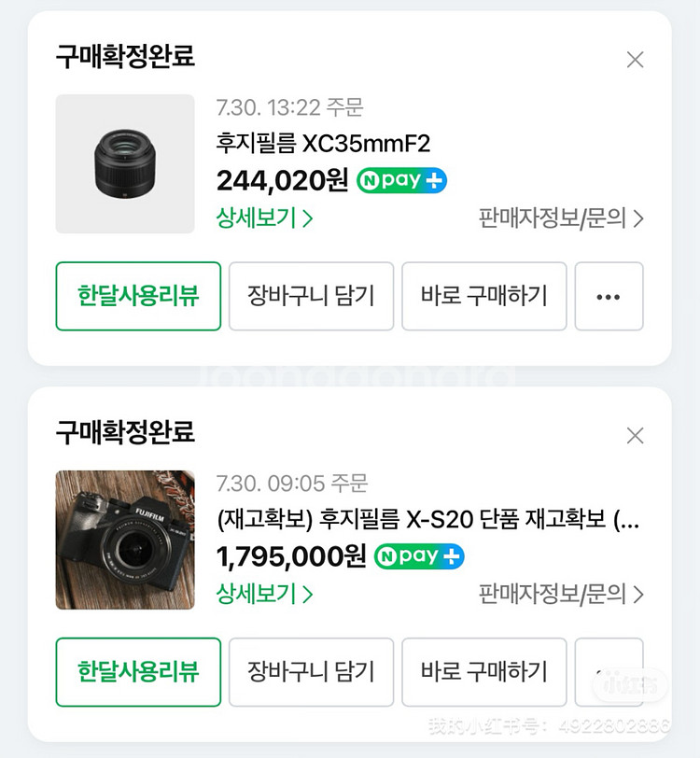
Task: Write 한달사용리뷰 for the XC35mmF2 lens
Action: (138, 296)
